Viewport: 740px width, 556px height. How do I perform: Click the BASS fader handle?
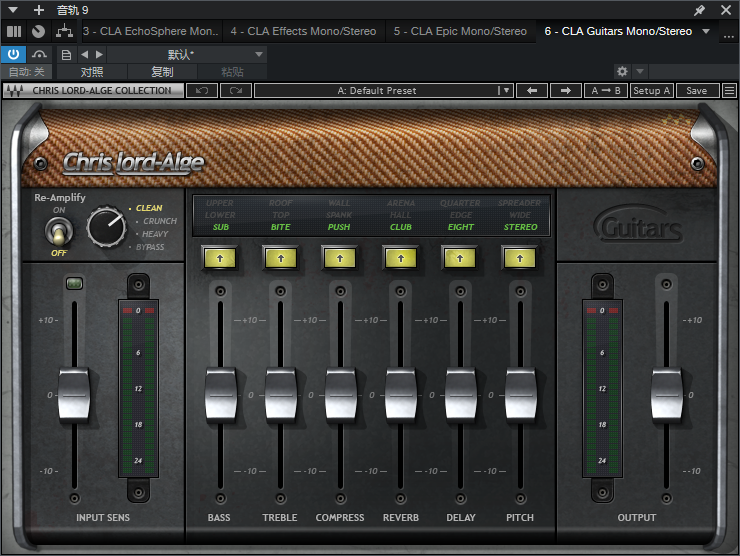click(220, 395)
